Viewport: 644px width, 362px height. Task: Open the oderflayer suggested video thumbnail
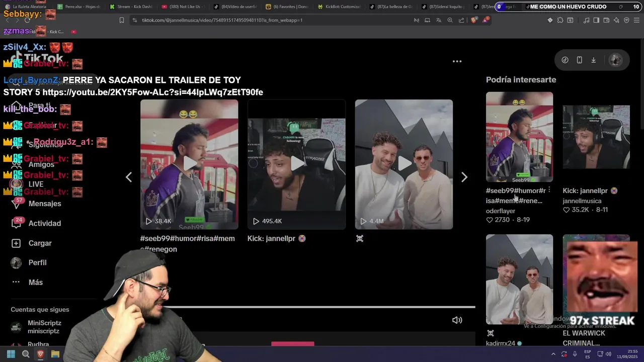[519, 137]
